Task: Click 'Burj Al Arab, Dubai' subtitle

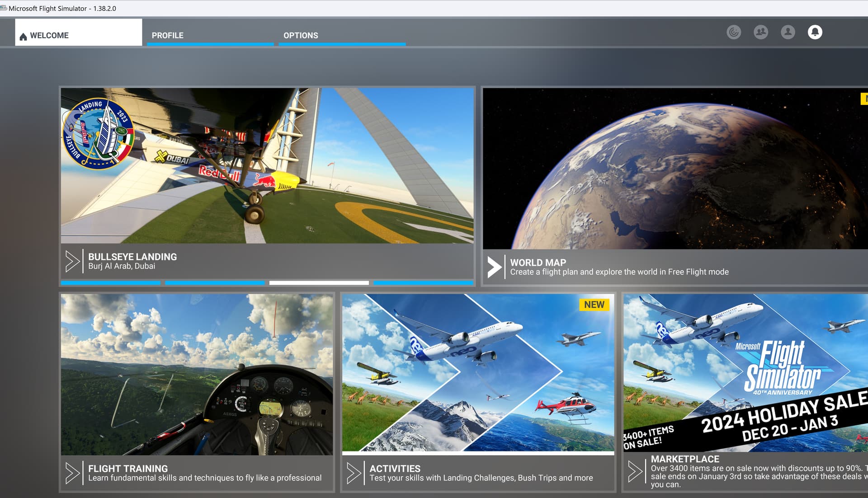Action: tap(122, 266)
